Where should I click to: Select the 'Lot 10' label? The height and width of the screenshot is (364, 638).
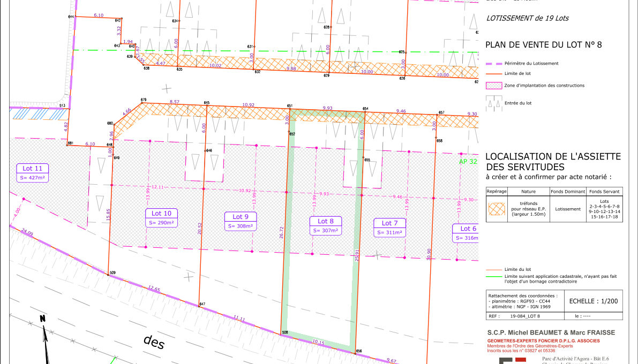point(162,213)
